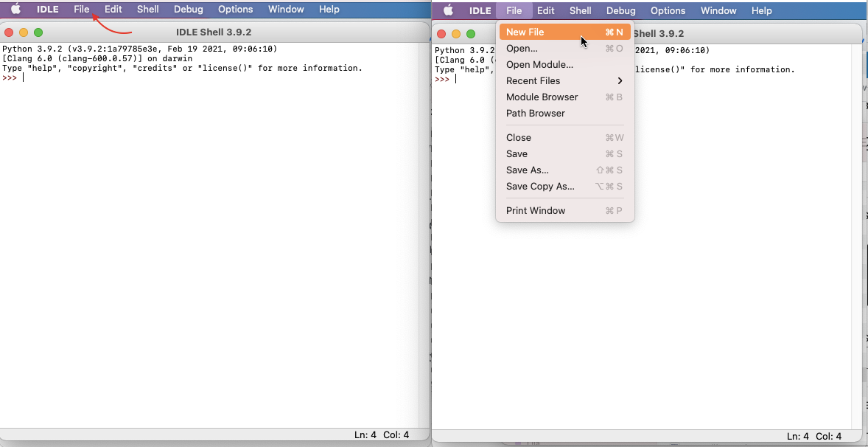868x447 pixels.
Task: Open the Apple menu
Action: 15,9
